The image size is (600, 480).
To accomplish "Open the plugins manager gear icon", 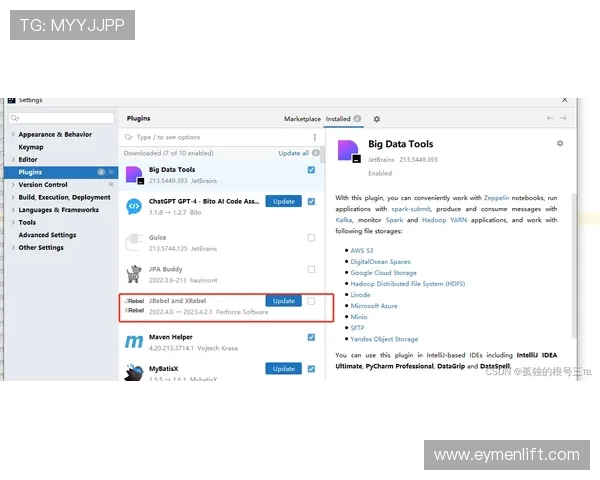I will coord(377,119).
